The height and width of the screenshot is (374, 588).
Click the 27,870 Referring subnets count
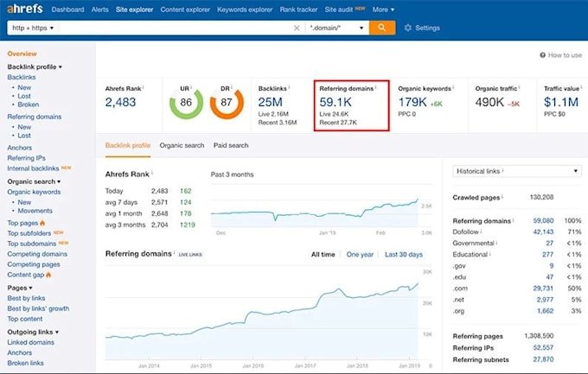pos(543,359)
